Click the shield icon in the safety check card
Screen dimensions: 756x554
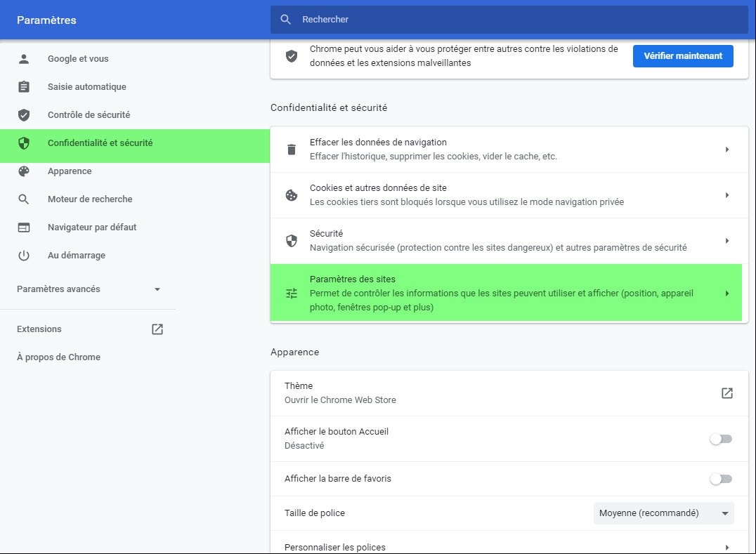[292, 56]
